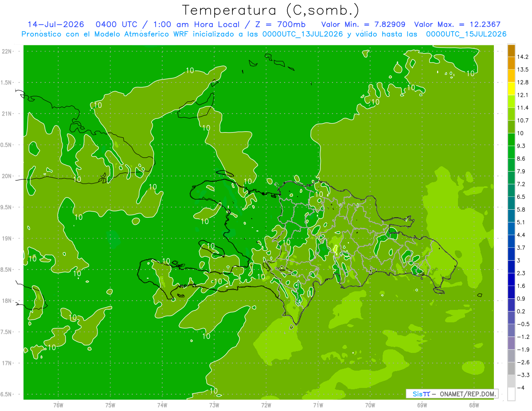The image size is (532, 411).
Task: Click the '9.3' color scale label
Action: coord(521,146)
